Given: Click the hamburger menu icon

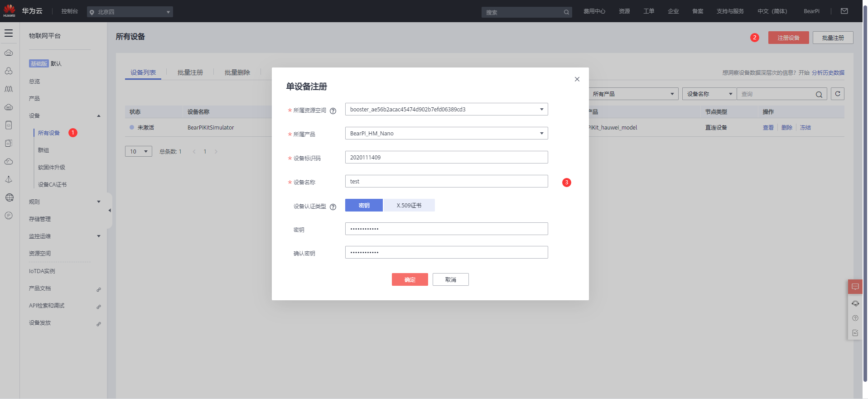Looking at the screenshot, I should tap(9, 34).
